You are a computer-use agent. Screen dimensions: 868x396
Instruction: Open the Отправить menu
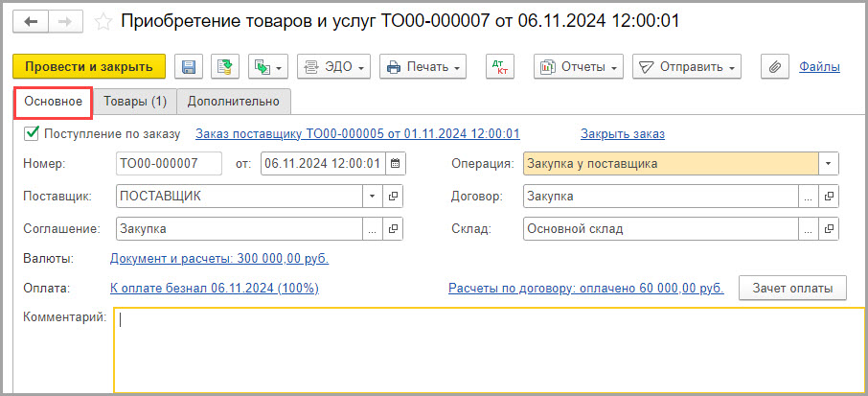(686, 67)
